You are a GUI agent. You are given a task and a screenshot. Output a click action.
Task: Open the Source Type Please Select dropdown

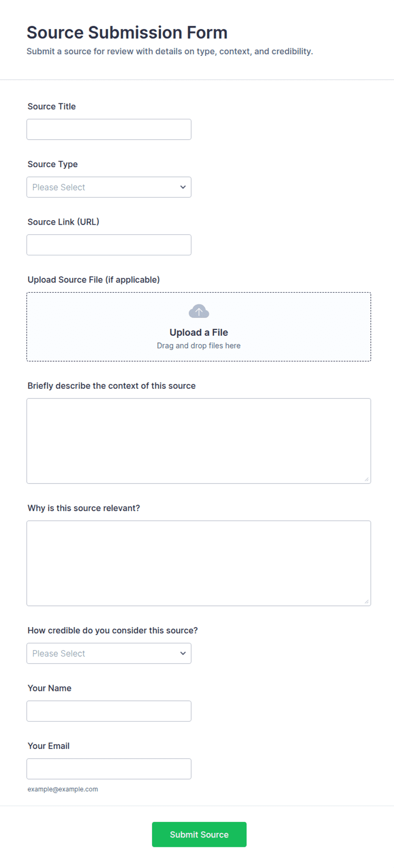point(109,187)
